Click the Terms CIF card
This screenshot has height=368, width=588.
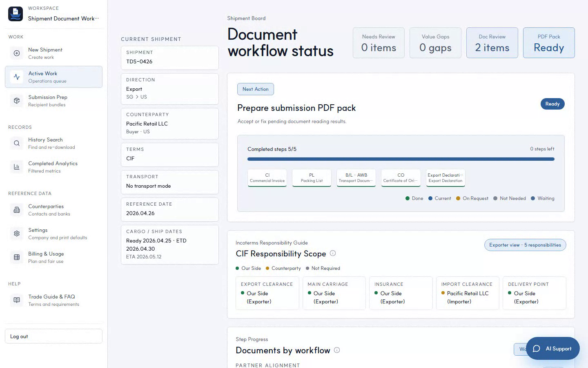(x=170, y=155)
